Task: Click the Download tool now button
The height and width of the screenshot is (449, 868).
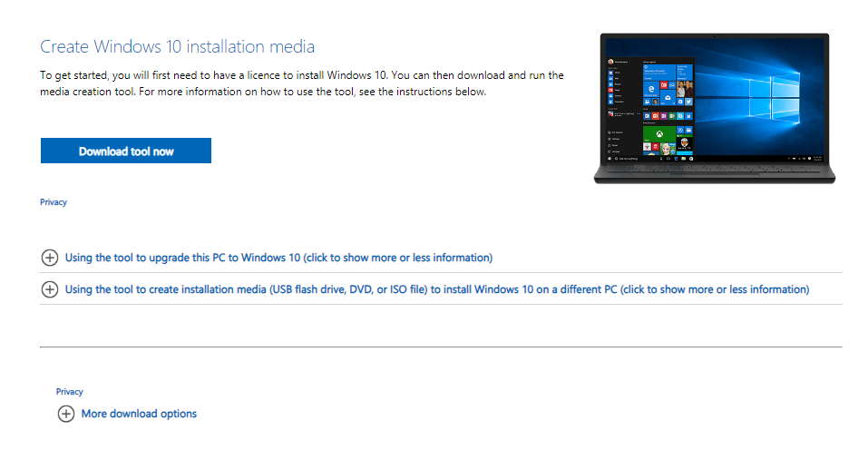Action: pos(126,151)
